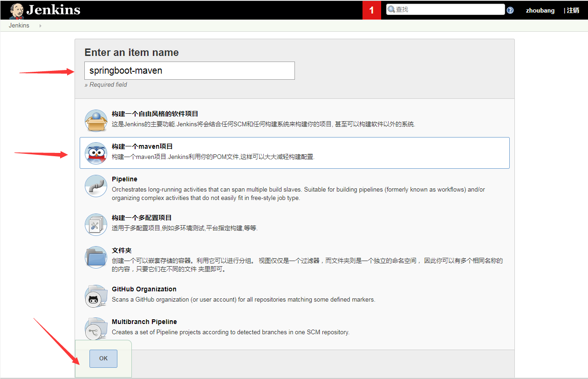Screen dimensions: 588x379
Task: Click the description 'Creates a set of Pipeline projects'
Action: click(x=231, y=332)
